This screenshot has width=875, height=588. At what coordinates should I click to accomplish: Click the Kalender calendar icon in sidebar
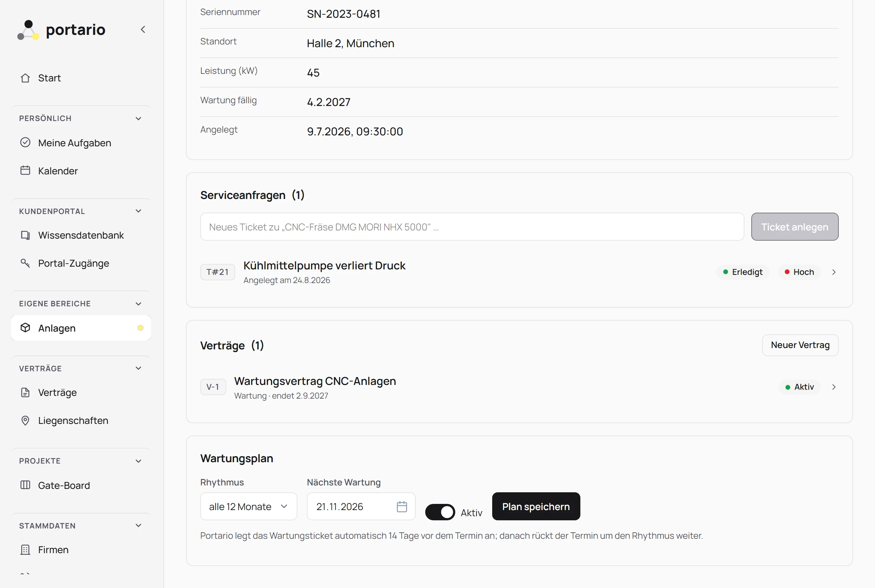pos(25,171)
